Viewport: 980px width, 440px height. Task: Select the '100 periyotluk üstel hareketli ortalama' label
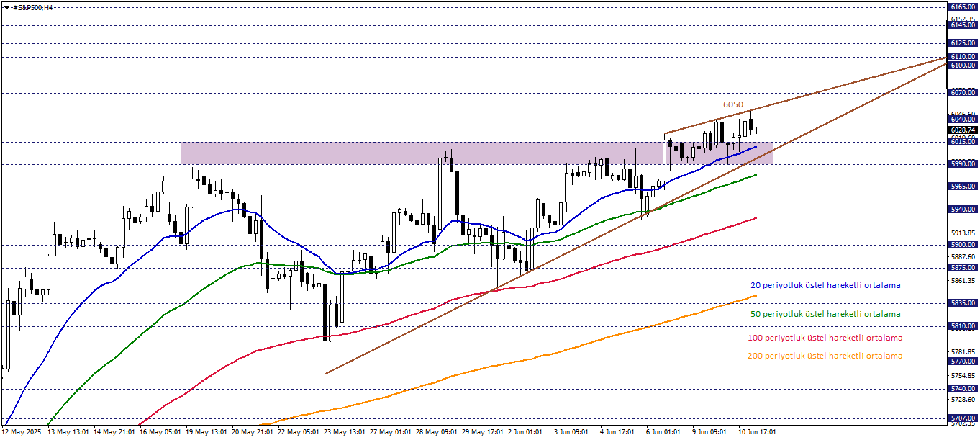tap(825, 338)
